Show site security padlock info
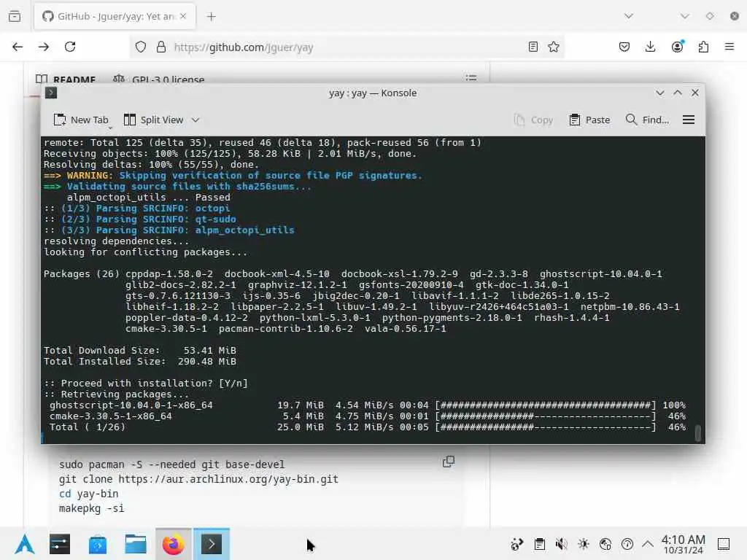The width and height of the screenshot is (747, 560). [x=161, y=47]
